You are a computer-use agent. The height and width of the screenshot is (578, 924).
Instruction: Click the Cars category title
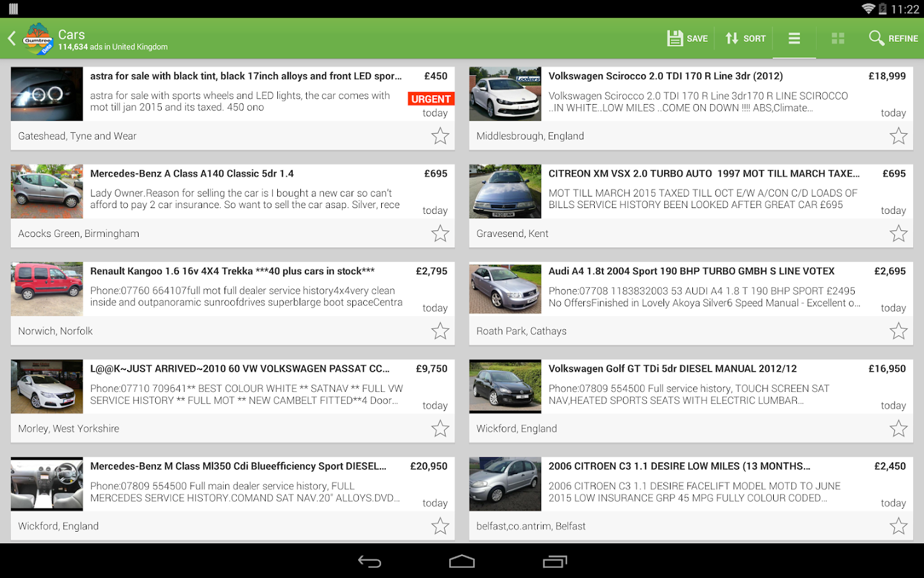[71, 35]
